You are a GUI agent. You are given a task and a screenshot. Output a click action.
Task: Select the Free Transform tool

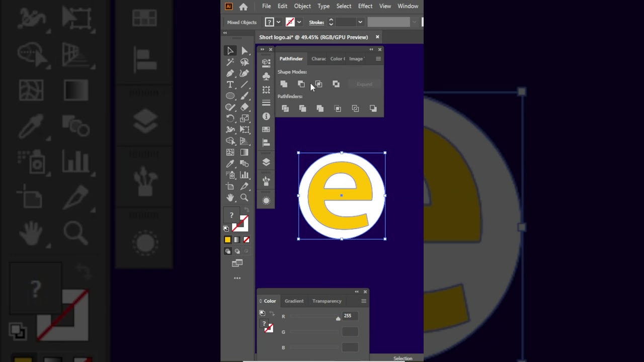point(245,130)
